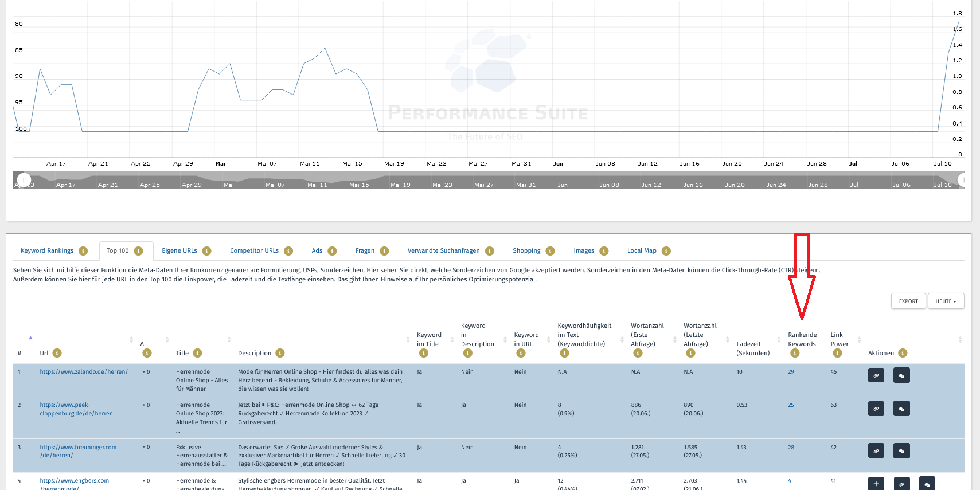
Task: Open info icon beside Top 100 tab
Action: [138, 251]
